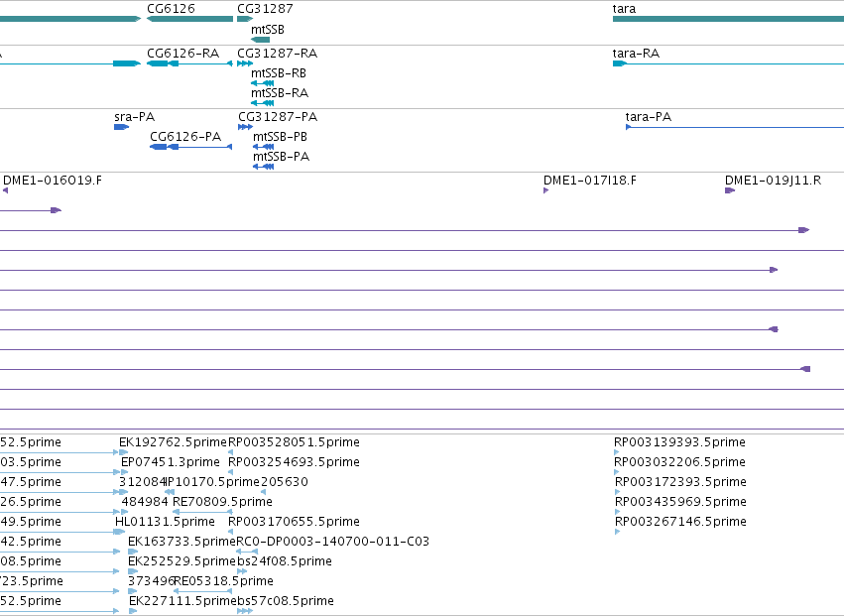The width and height of the screenshot is (844, 616).
Task: Open the CG31287-PA protein label
Action: tap(278, 117)
